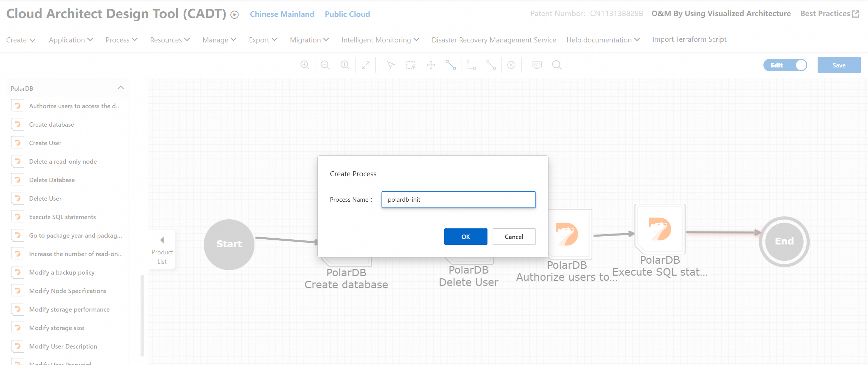Select 'Modify storage performance' item
The width and height of the screenshot is (868, 365).
pos(67,309)
